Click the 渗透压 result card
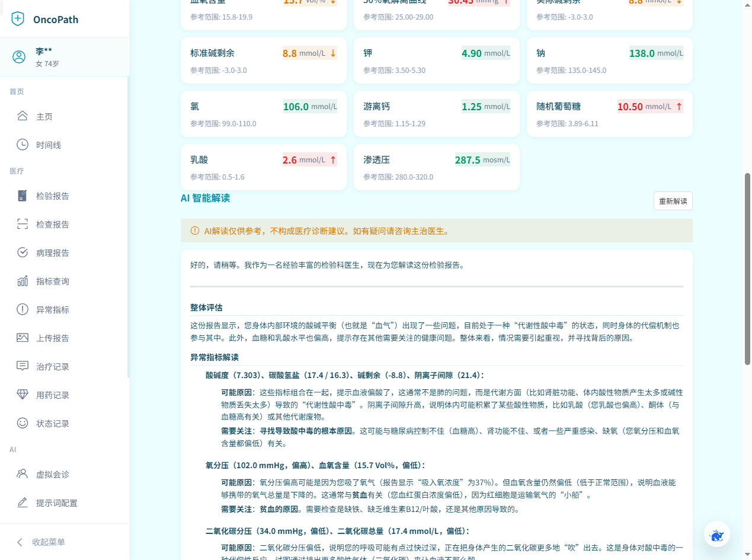Viewport: 752px width, 560px height. coord(437,167)
